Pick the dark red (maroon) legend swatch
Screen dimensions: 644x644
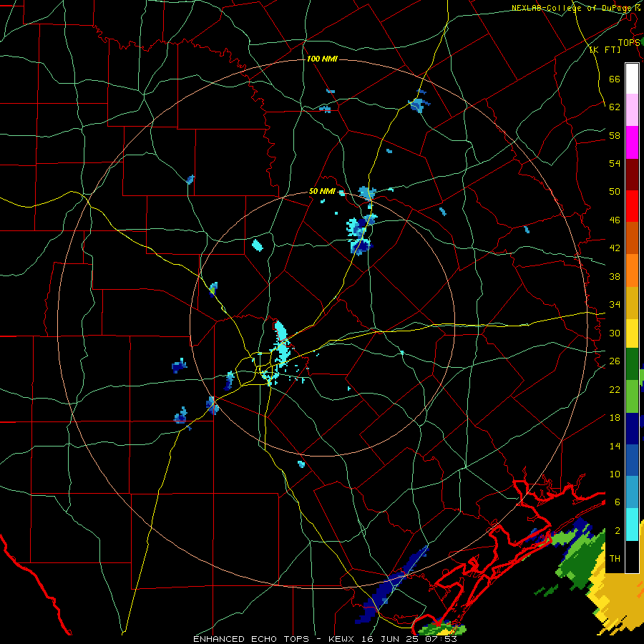tap(632, 174)
